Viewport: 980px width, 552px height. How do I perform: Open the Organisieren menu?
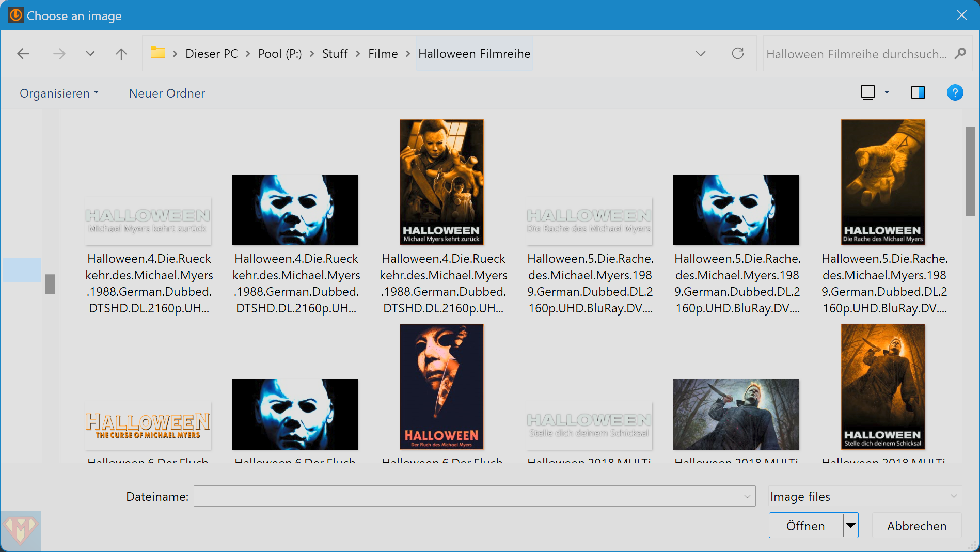pos(58,93)
